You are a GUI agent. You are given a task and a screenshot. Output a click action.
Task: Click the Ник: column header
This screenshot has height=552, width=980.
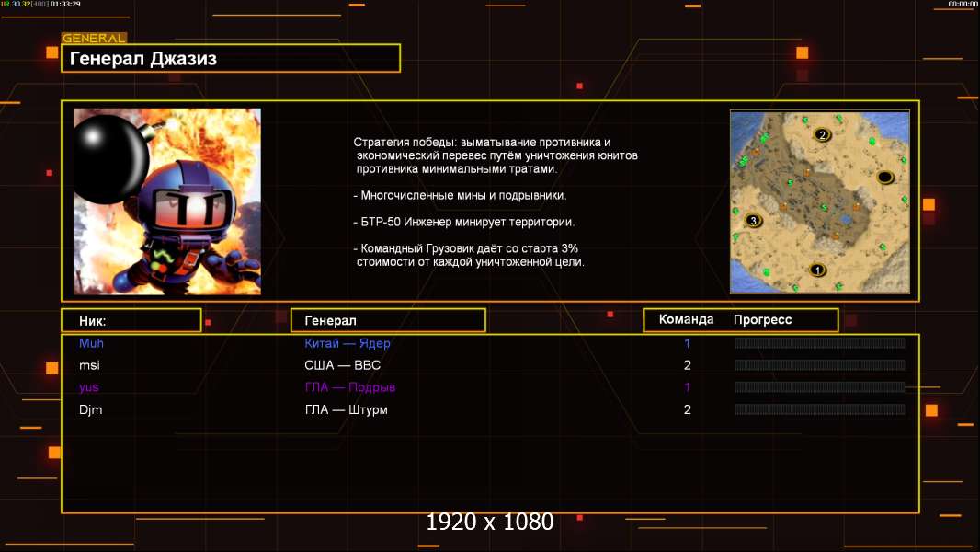click(131, 321)
